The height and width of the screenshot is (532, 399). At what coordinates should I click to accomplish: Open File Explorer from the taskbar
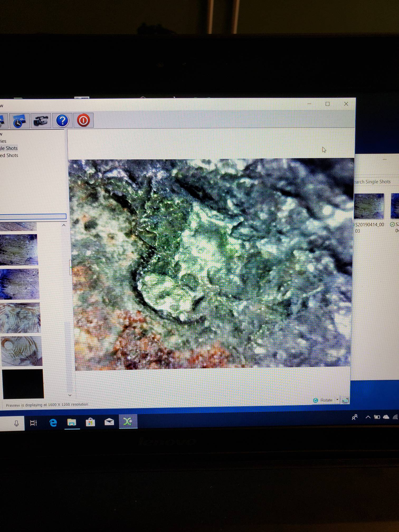[72, 422]
